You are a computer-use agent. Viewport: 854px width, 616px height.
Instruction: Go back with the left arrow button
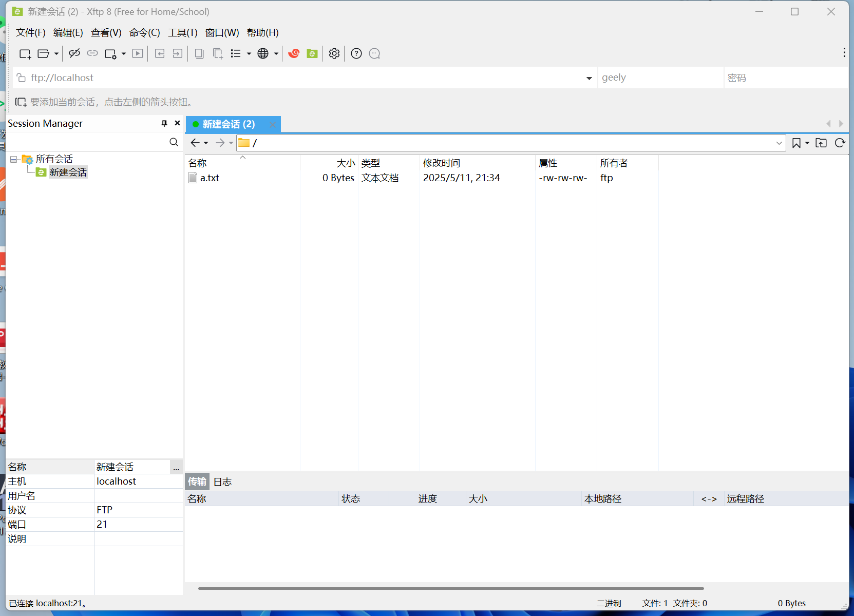pos(195,143)
